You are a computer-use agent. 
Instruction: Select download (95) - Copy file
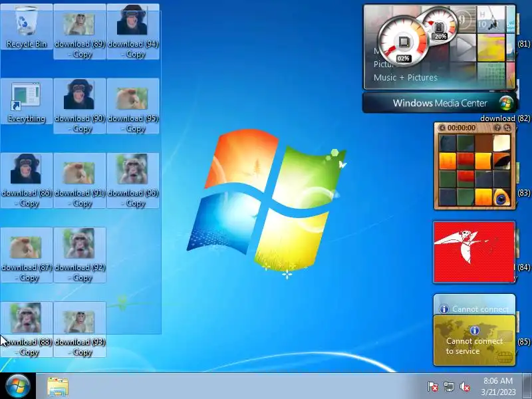click(x=132, y=106)
